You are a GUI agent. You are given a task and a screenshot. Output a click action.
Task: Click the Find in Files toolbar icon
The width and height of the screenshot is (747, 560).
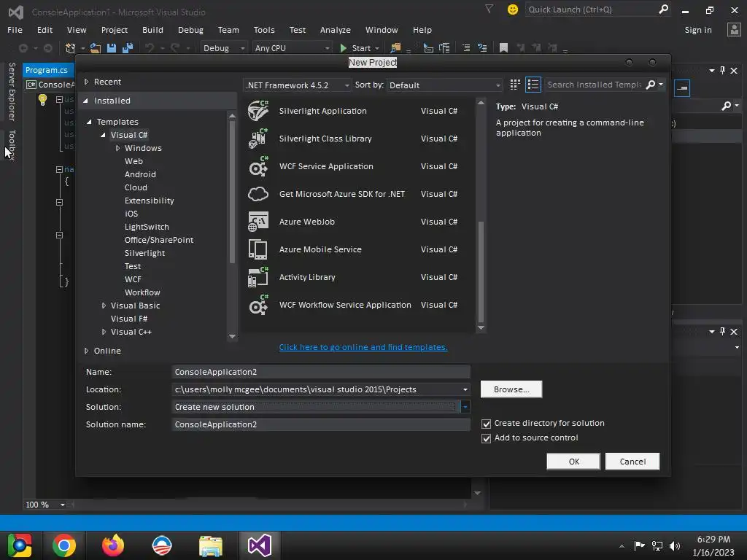(x=395, y=47)
